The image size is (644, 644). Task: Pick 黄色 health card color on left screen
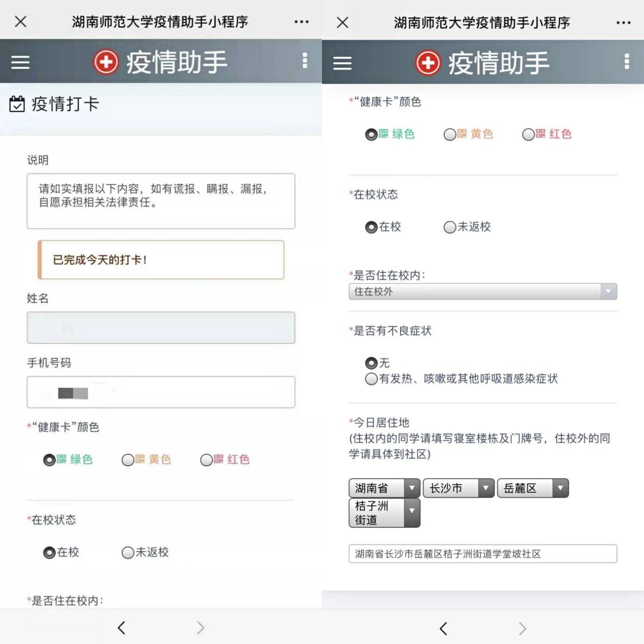tap(128, 460)
